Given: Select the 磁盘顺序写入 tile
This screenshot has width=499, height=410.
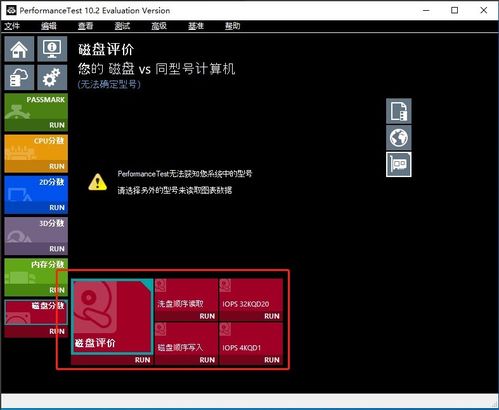Looking at the screenshot, I should pos(186,339).
